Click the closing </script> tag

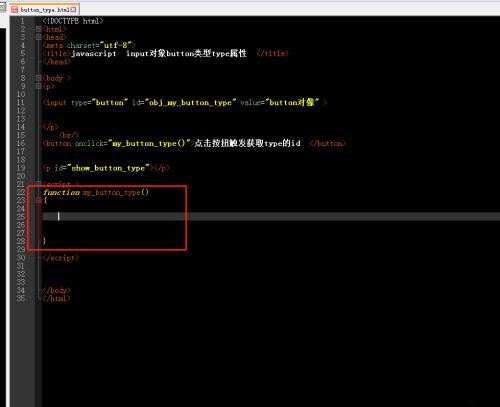(x=61, y=258)
